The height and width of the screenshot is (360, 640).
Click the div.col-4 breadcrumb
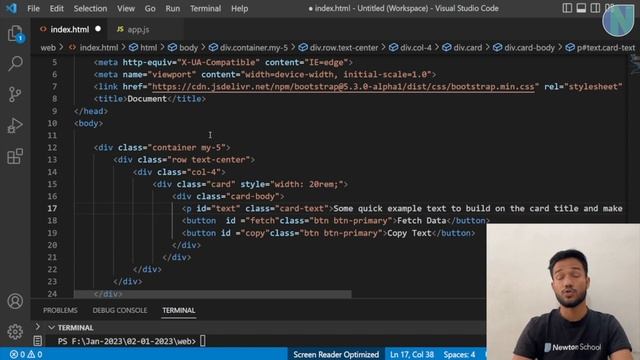tap(416, 48)
